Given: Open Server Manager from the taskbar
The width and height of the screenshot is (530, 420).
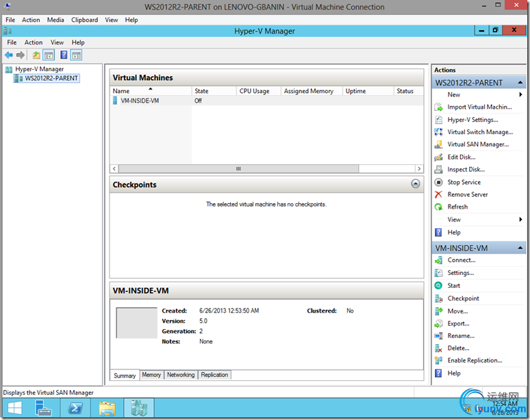Looking at the screenshot, I should click(x=44, y=408).
